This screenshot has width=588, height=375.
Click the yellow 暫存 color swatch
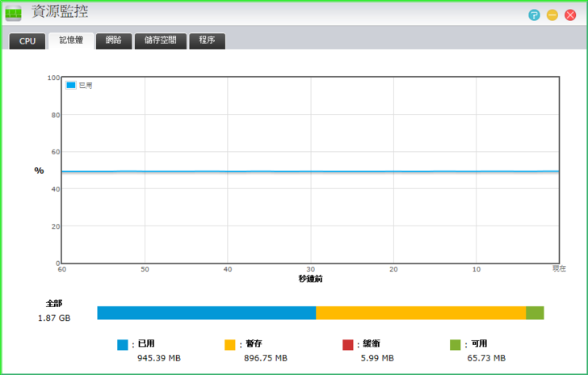click(230, 345)
